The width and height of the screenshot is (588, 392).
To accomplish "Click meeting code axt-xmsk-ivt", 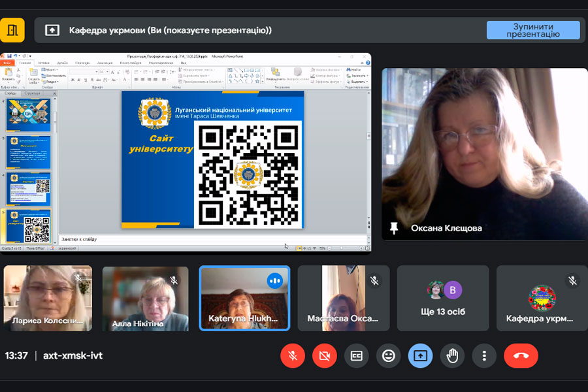I will (73, 355).
